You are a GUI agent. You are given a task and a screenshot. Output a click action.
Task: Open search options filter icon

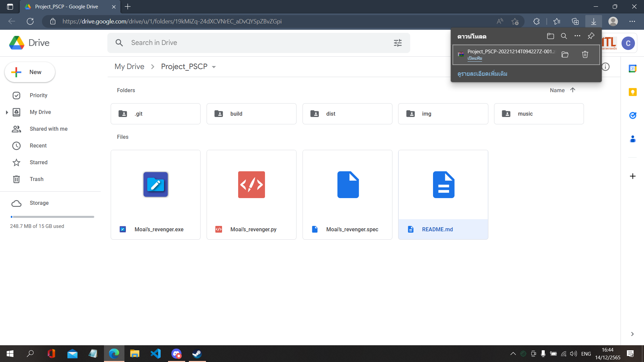[397, 43]
